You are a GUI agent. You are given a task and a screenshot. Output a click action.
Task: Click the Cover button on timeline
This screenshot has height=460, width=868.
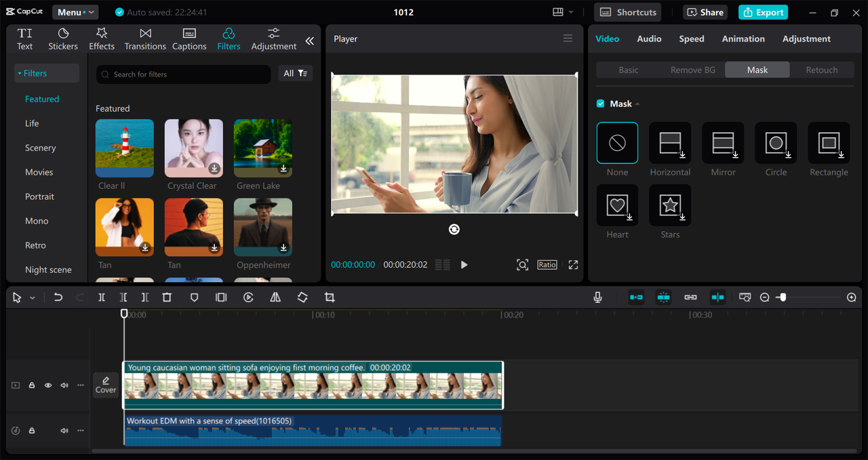pos(106,385)
